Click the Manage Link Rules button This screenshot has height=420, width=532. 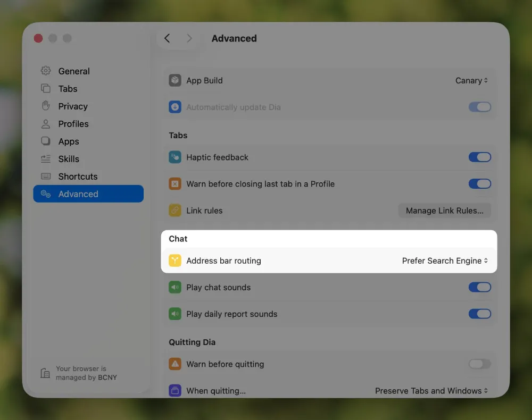pyautogui.click(x=444, y=211)
